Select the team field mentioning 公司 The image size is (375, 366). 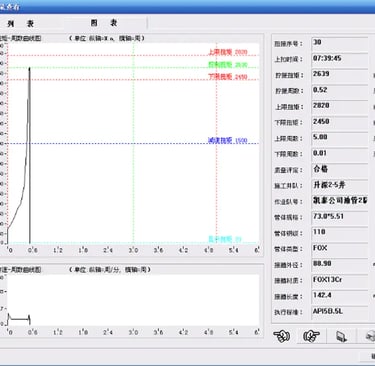pos(340,201)
